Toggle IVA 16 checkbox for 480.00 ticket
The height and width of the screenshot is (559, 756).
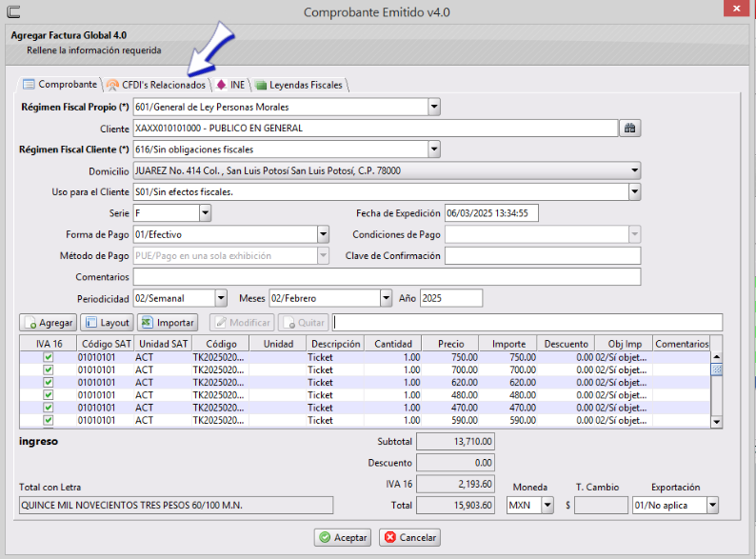click(x=49, y=395)
